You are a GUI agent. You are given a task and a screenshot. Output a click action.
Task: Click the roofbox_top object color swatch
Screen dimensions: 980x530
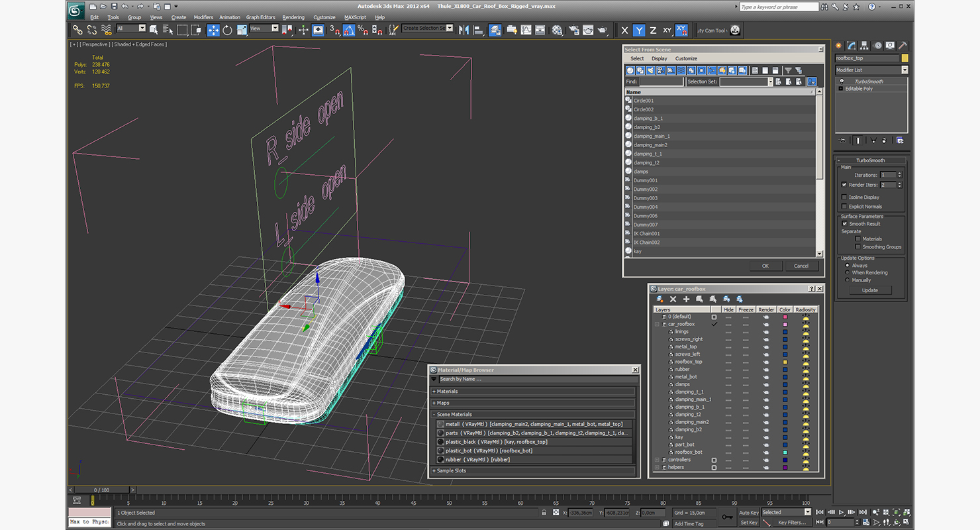(x=905, y=58)
